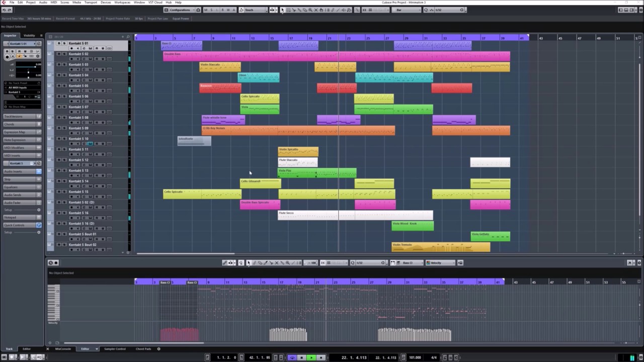Screen dimensions: 644x362
Task: Click the Constrain Delay Compensation icon next to Configurations
Action: [x=198, y=10]
